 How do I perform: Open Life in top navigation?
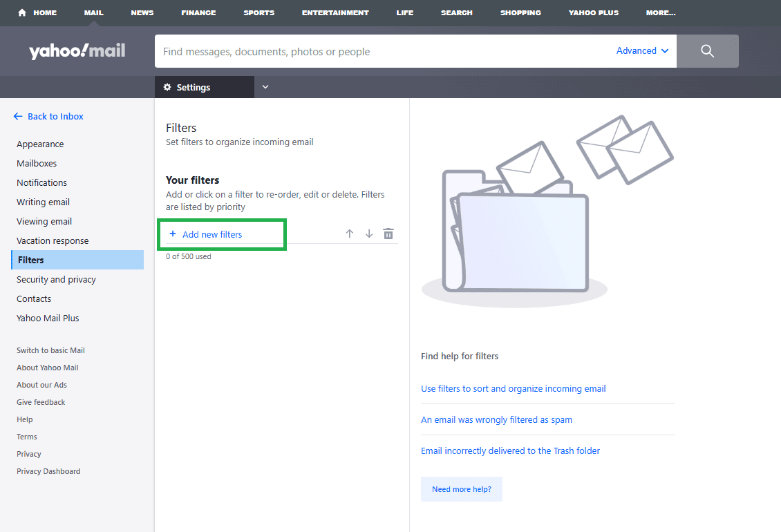click(x=405, y=12)
